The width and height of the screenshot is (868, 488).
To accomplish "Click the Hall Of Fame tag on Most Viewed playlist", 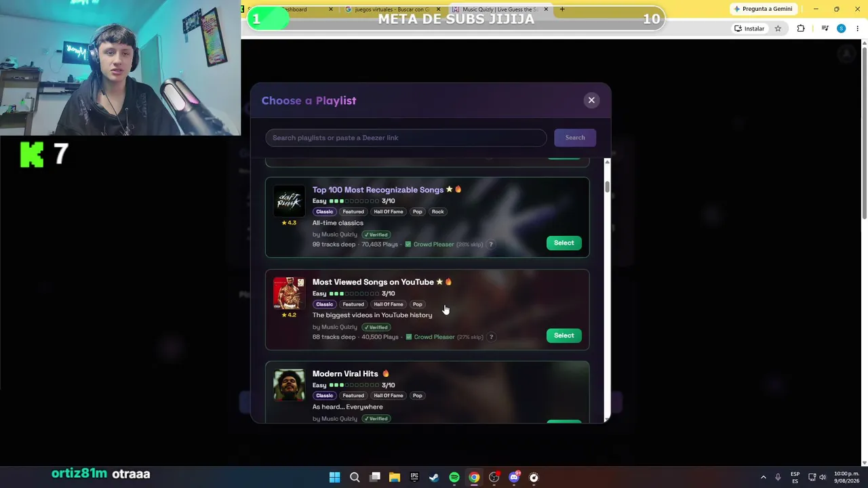I will click(x=389, y=304).
